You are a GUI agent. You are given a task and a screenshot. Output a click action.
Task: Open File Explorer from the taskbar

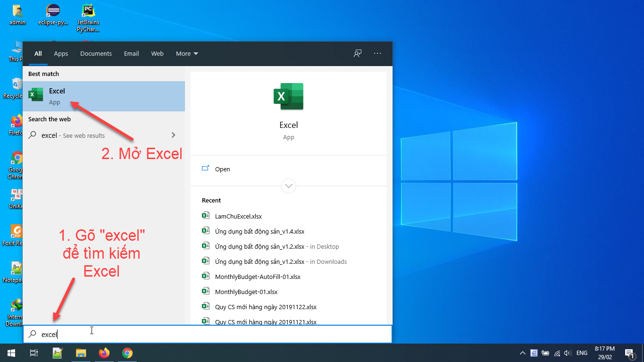[81, 353]
